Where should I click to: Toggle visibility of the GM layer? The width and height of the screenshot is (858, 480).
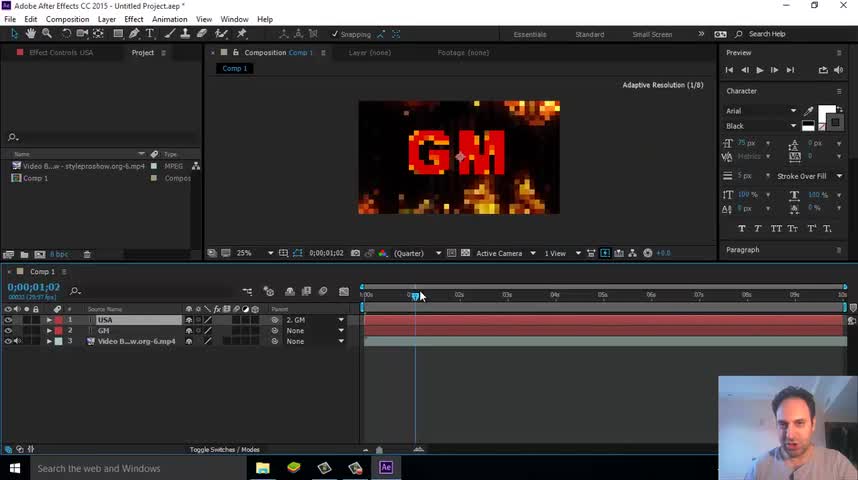(8, 330)
